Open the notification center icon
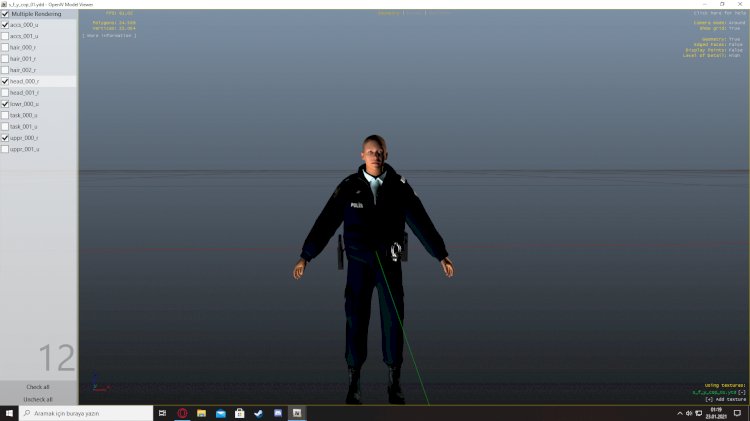 [737, 413]
